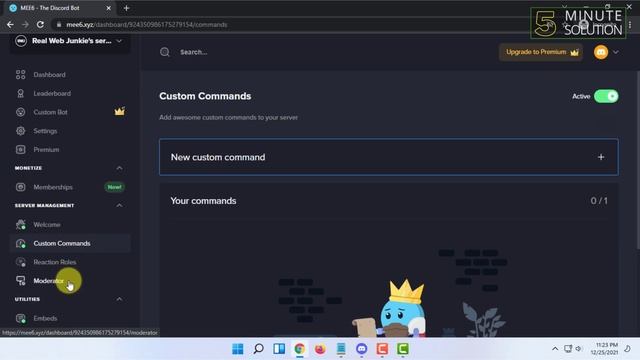Open the user account dropdown arrow
This screenshot has height=360, width=640.
coord(616,52)
